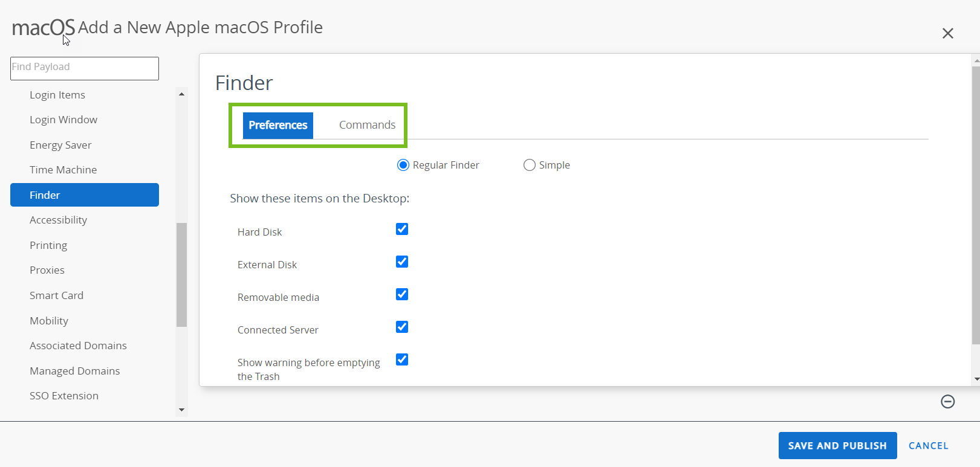Click the remove payload minus icon

(947, 401)
